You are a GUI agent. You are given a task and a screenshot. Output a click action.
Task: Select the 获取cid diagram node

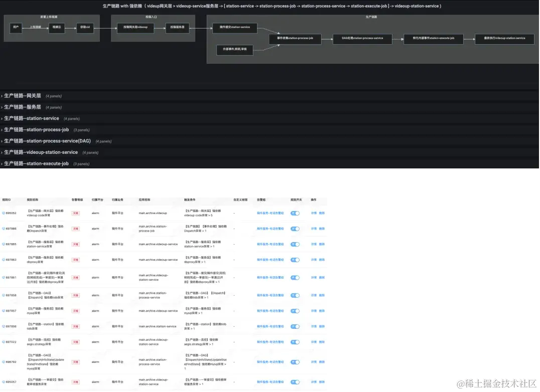pyautogui.click(x=85, y=28)
